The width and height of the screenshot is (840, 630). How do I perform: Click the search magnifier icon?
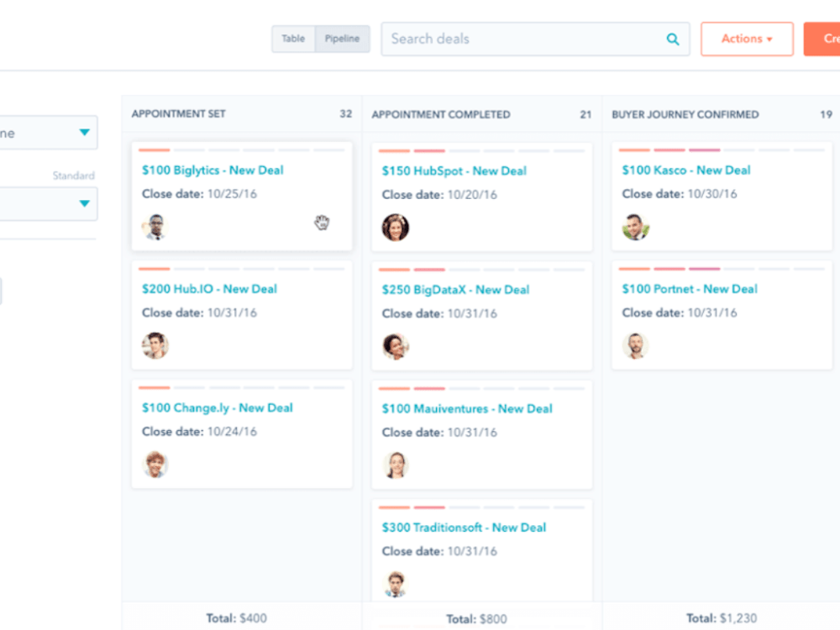click(x=673, y=39)
